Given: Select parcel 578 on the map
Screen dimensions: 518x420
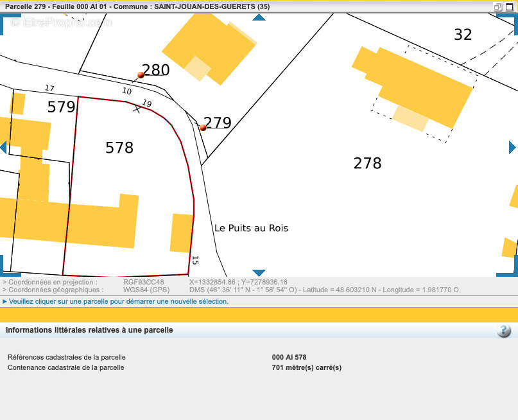Looking at the screenshot, I should click(x=119, y=147).
